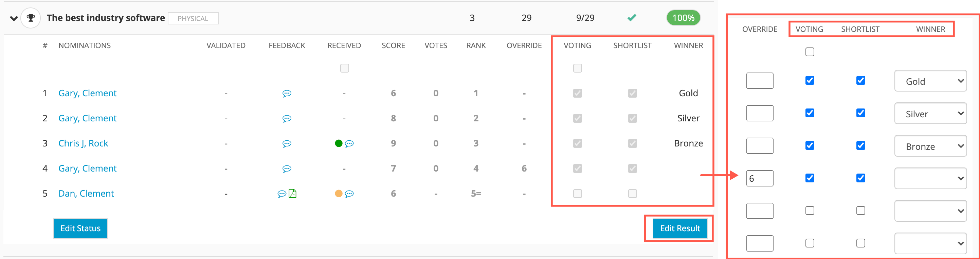Screen dimensions: 980x259
Task: Open received comment bubble for Dan, Clement
Action: coord(349,194)
